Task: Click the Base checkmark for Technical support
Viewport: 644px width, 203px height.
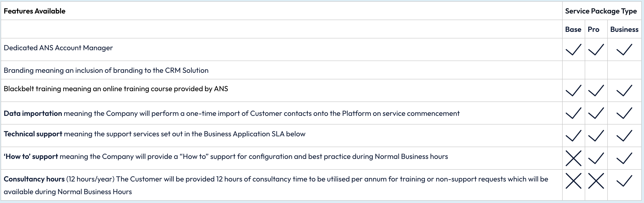Action: (x=574, y=136)
